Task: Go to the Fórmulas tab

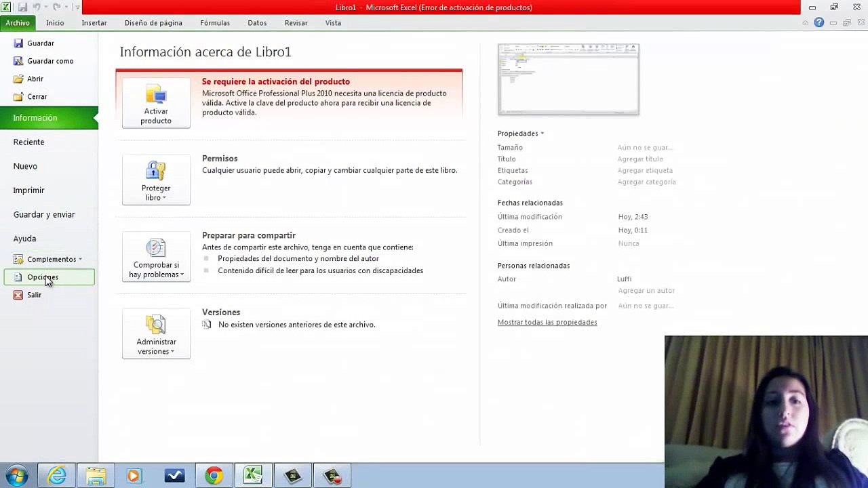Action: click(x=215, y=23)
